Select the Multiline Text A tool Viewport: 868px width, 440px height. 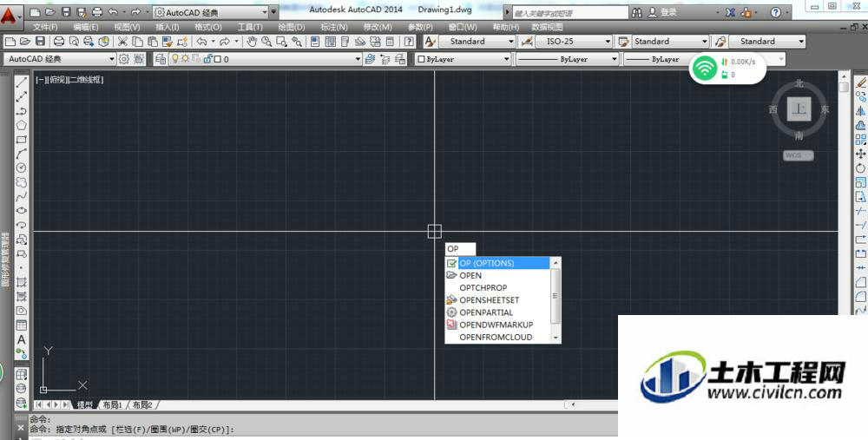(x=22, y=339)
